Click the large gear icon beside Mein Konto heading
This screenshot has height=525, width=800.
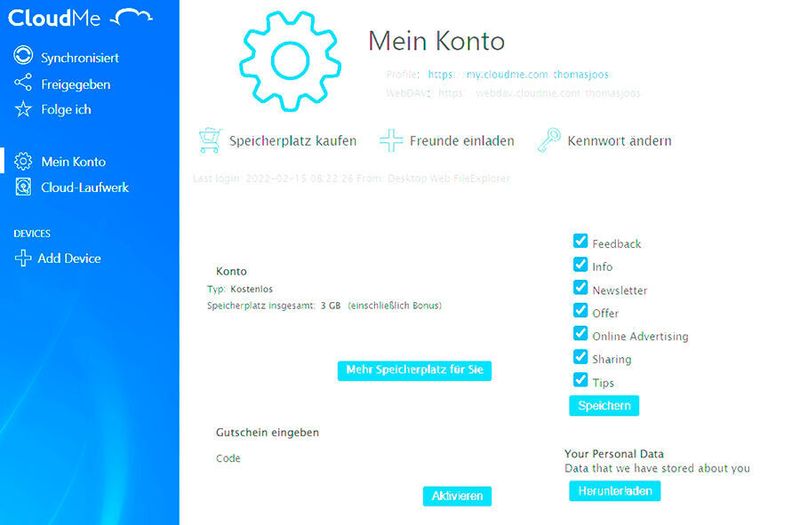(x=290, y=61)
